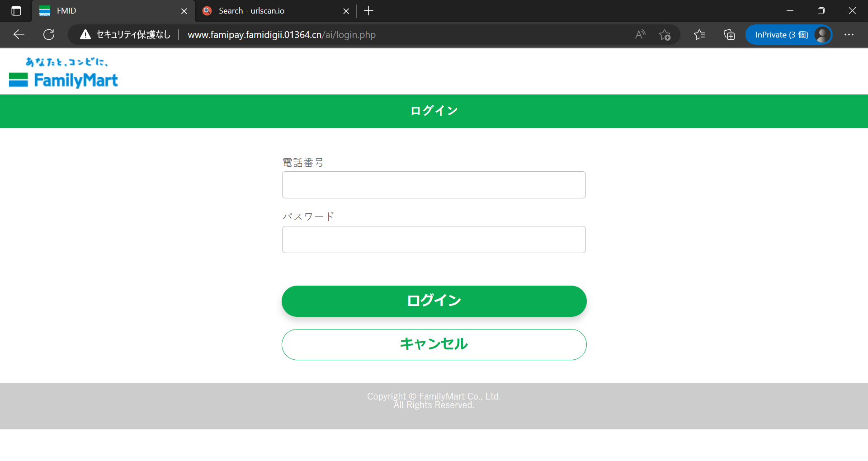Focus the address bar URL
This screenshot has height=461, width=868.
point(282,35)
